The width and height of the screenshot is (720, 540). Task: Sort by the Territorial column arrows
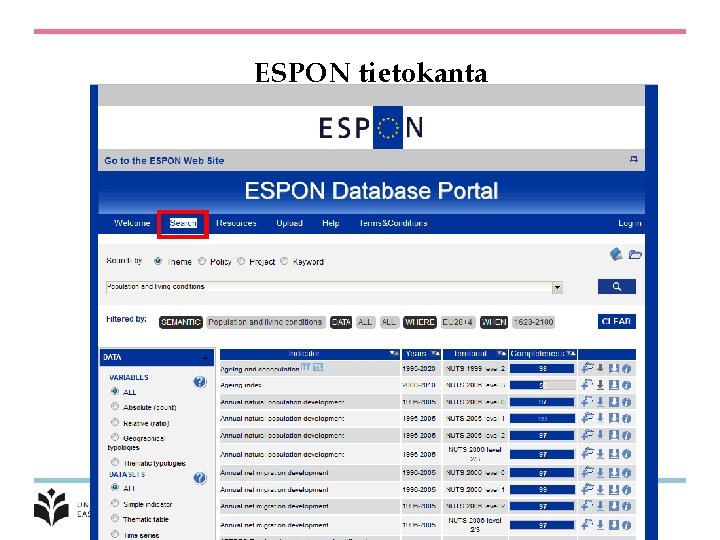click(501, 353)
